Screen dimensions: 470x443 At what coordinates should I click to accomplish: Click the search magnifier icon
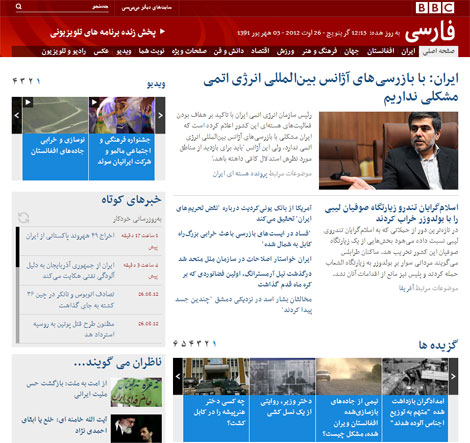[x=19, y=7]
